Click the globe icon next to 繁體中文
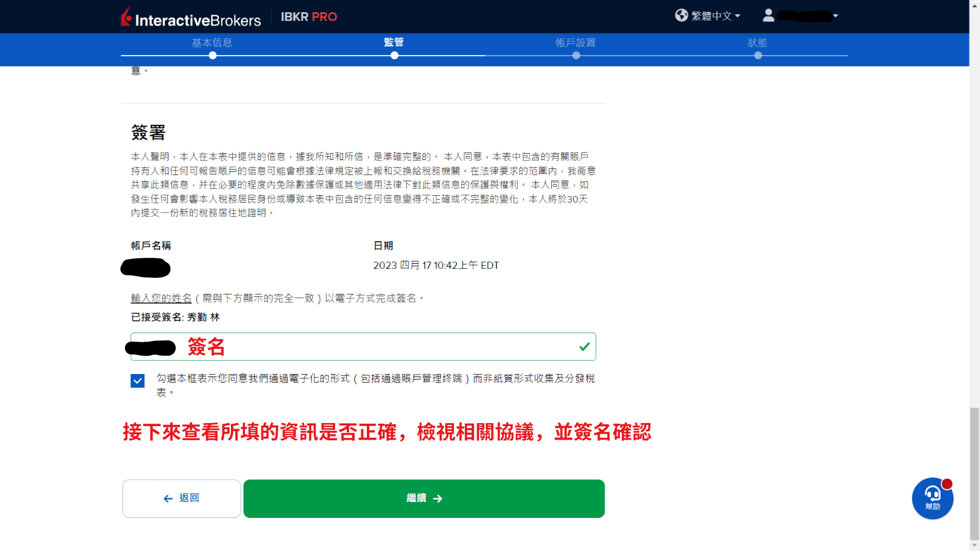The width and height of the screenshot is (980, 551). tap(680, 16)
